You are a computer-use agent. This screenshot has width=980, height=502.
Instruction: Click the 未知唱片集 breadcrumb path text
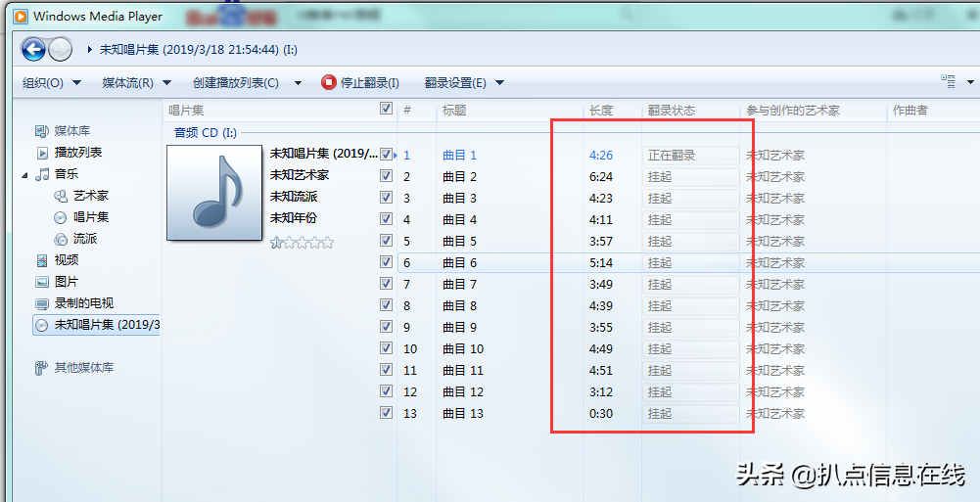198,49
